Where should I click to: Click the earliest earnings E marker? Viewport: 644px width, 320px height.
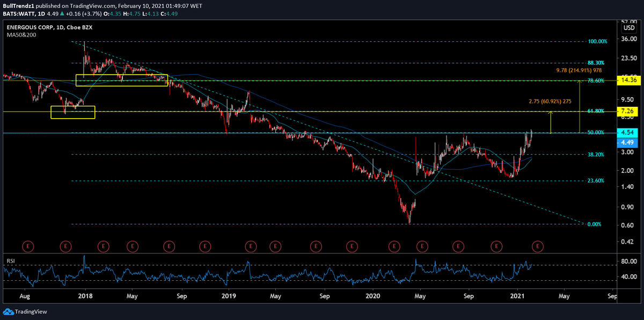pyautogui.click(x=28, y=246)
